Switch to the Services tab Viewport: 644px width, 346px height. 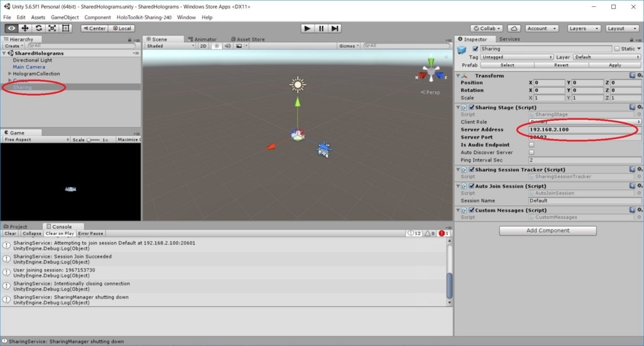pyautogui.click(x=509, y=39)
